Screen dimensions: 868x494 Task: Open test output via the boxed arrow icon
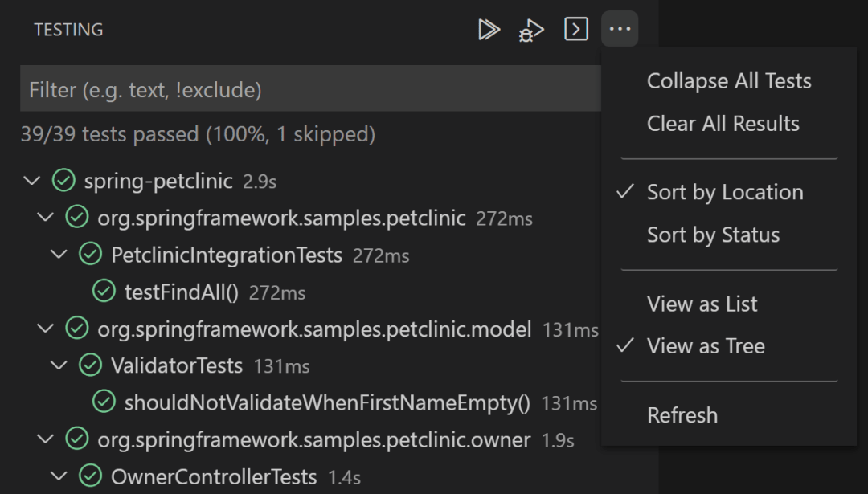(x=575, y=29)
